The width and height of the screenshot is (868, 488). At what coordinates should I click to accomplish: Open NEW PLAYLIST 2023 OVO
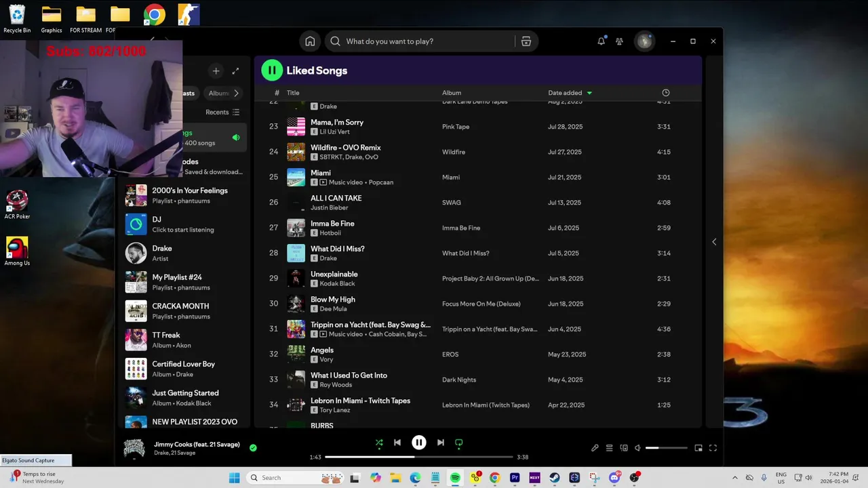click(183, 422)
